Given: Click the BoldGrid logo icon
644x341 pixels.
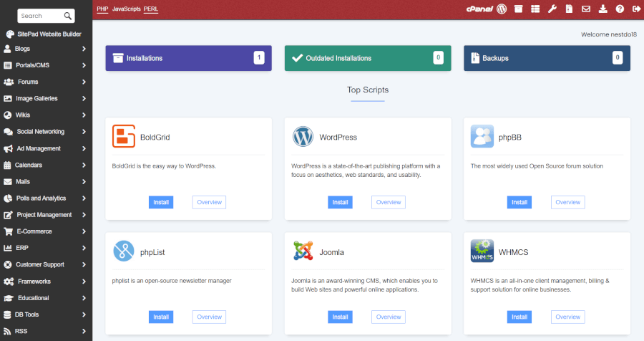Looking at the screenshot, I should click(124, 136).
